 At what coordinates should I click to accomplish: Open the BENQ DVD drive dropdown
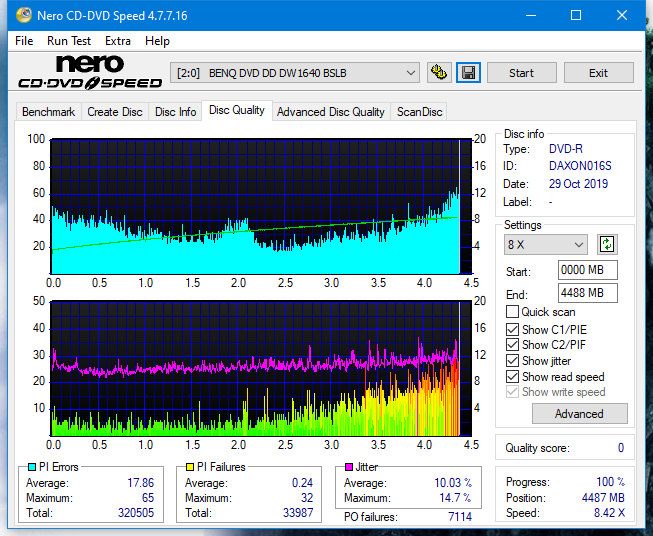(x=295, y=73)
